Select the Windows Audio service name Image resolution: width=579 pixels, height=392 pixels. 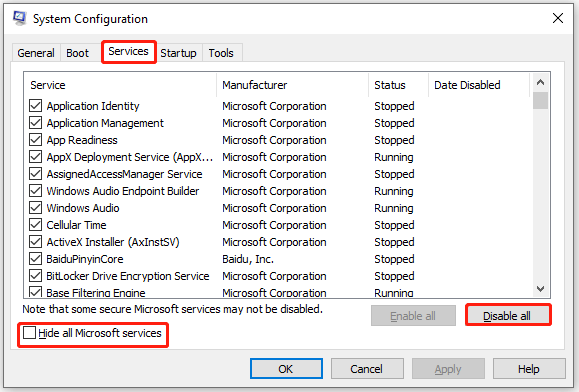[83, 208]
